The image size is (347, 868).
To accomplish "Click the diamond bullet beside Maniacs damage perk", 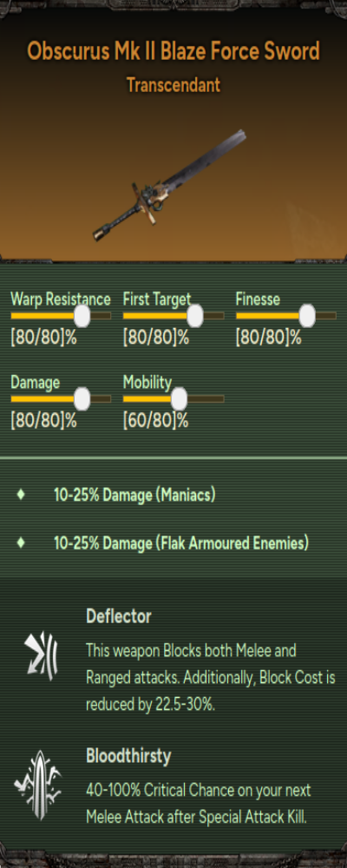I will (x=21, y=494).
